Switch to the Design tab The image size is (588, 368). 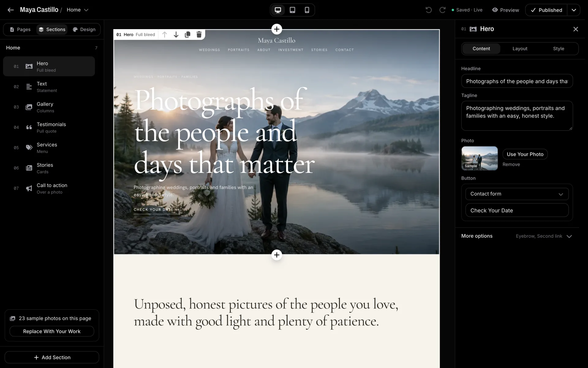point(84,29)
